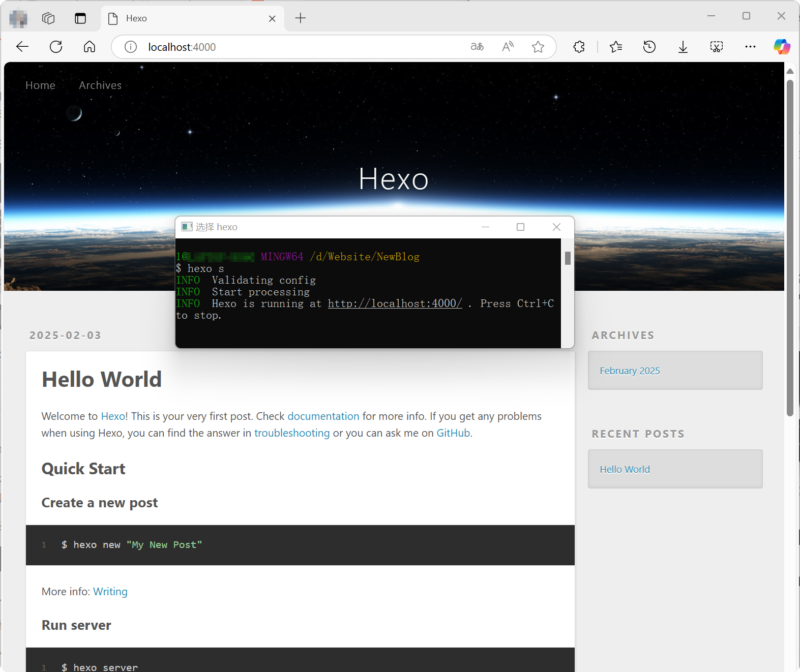Open the favorites list icon
The height and width of the screenshot is (672, 800).
pos(616,47)
